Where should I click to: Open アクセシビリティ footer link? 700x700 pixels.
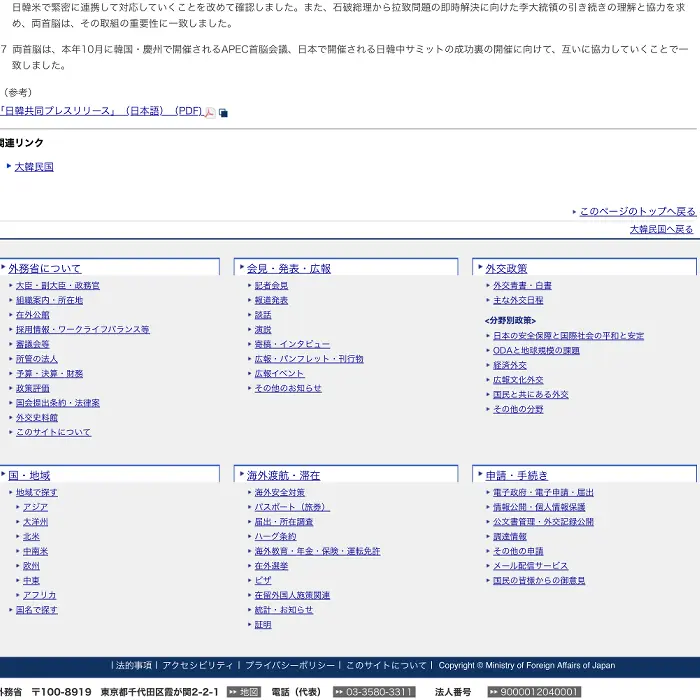tap(197, 666)
